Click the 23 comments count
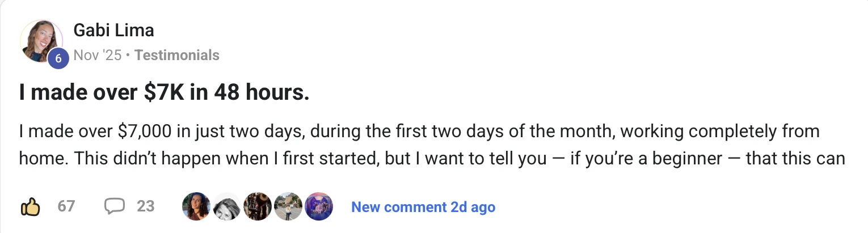The height and width of the screenshot is (233, 868). [x=146, y=206]
